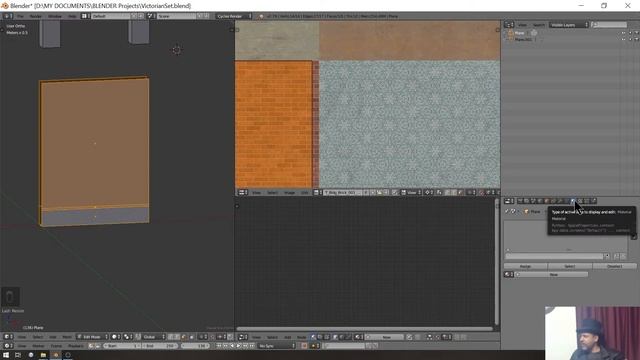640x360 pixels.
Task: Open File Explorer from Windows taskbar
Action: point(43,355)
